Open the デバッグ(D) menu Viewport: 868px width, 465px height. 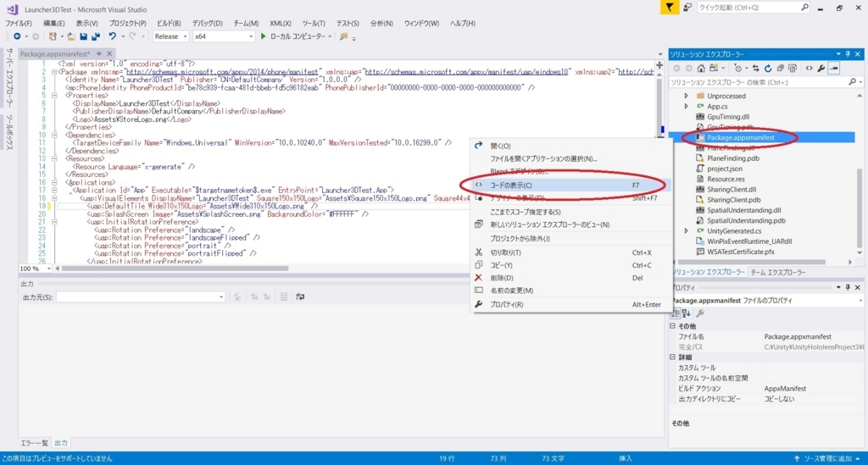207,23
